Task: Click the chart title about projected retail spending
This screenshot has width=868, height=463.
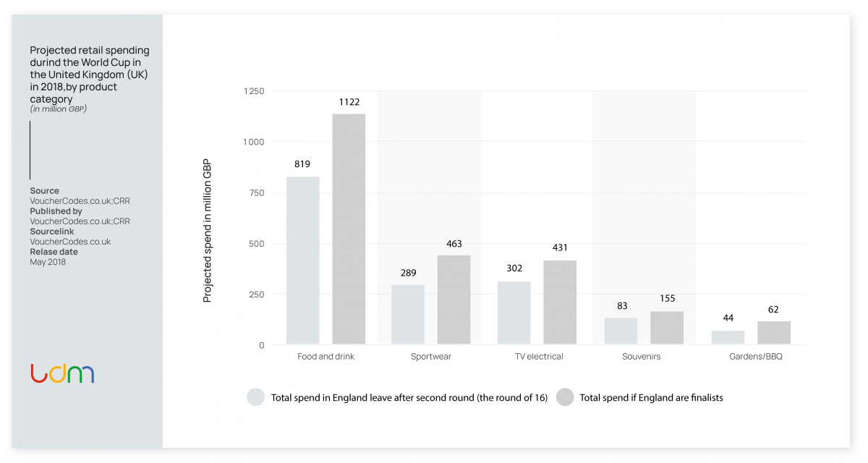Action: [90, 75]
